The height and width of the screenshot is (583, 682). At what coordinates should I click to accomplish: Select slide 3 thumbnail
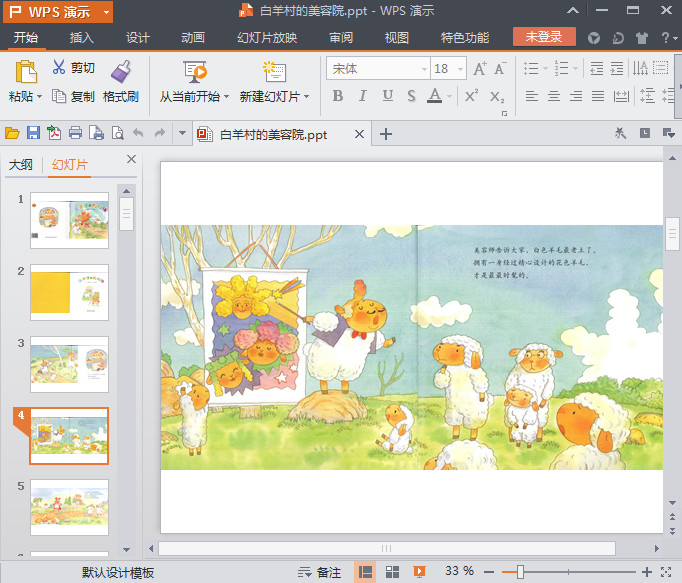(69, 364)
